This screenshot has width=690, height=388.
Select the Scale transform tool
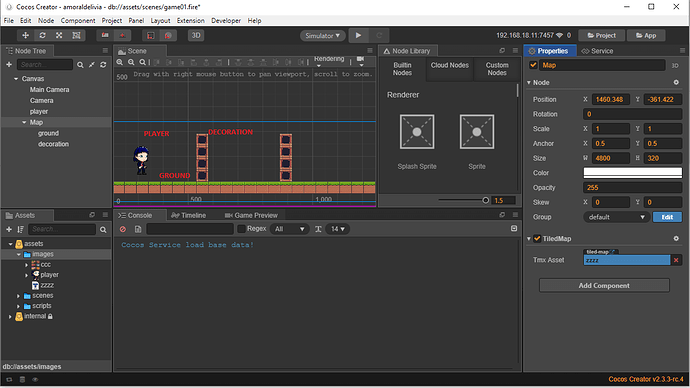point(59,35)
